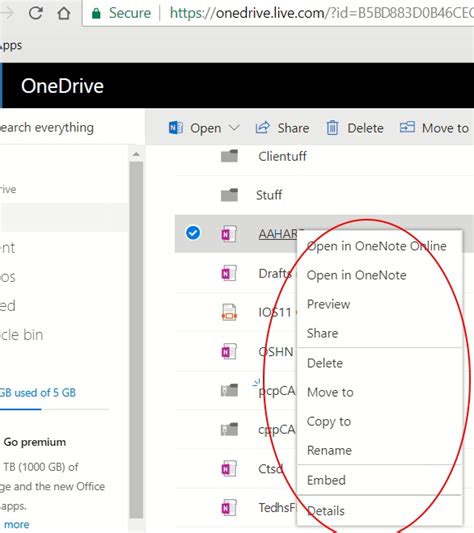The width and height of the screenshot is (474, 533).
Task: Click Move to in the top toolbar
Action: click(434, 128)
